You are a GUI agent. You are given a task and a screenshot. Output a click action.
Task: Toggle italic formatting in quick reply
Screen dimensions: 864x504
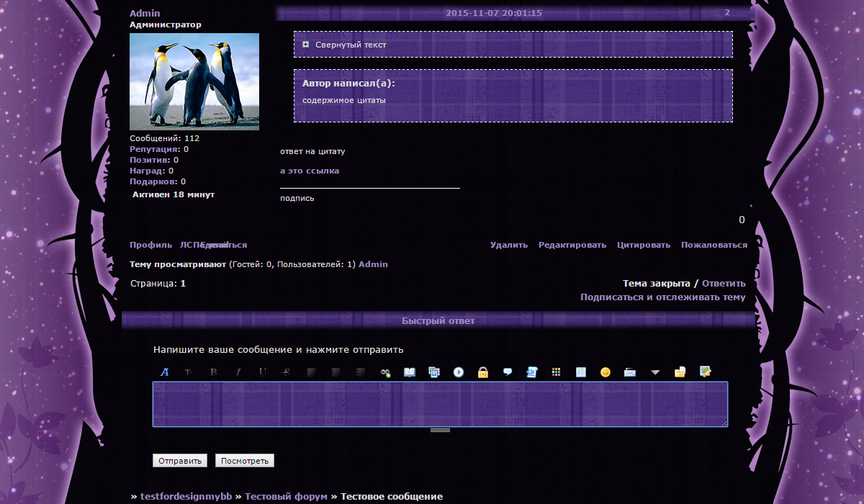pos(238,372)
